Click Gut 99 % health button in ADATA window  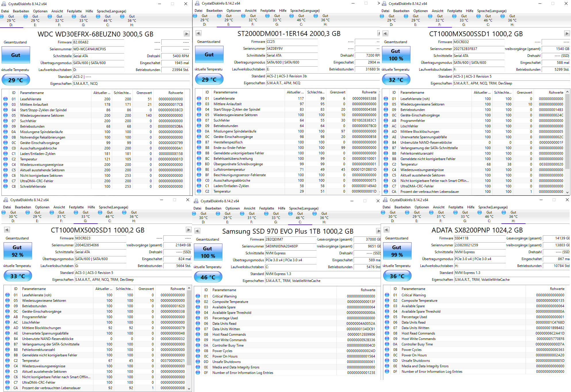click(x=396, y=251)
